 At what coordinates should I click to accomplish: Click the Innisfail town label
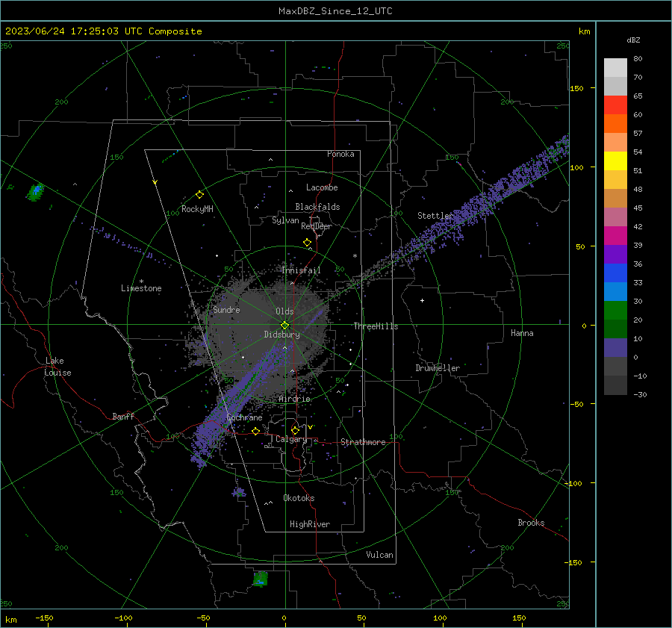pyautogui.click(x=301, y=270)
